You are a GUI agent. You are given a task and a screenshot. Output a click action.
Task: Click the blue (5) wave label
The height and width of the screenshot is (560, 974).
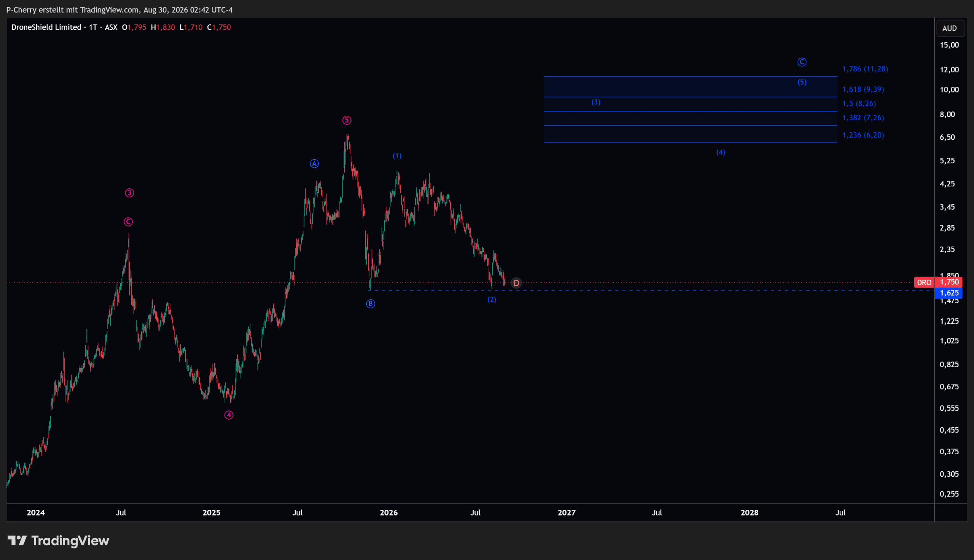[802, 82]
